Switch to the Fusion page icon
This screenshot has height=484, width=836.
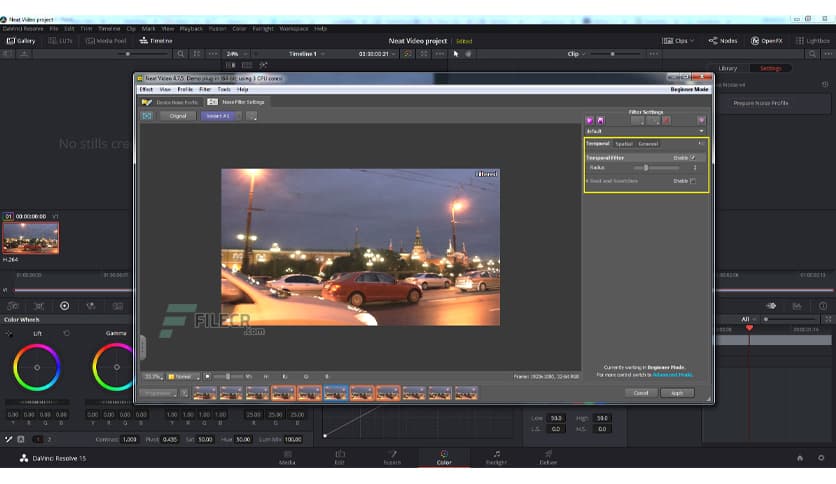tap(392, 457)
